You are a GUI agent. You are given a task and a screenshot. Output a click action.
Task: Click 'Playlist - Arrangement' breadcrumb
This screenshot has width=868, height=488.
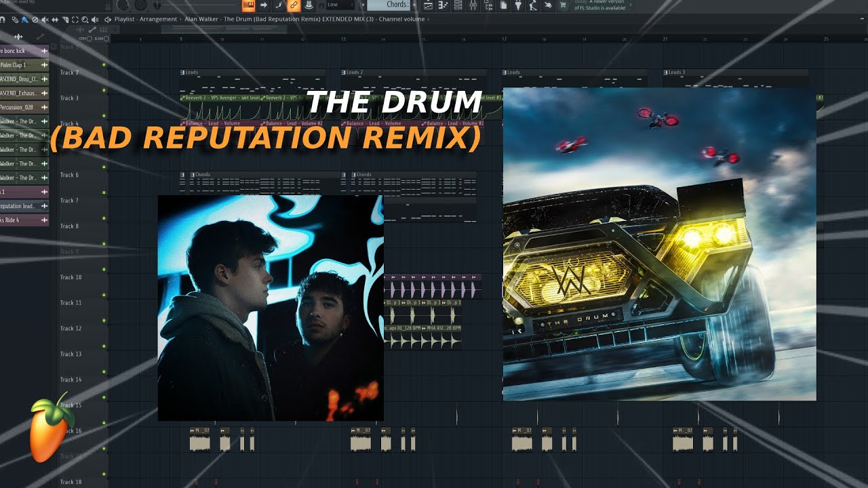pos(146,19)
